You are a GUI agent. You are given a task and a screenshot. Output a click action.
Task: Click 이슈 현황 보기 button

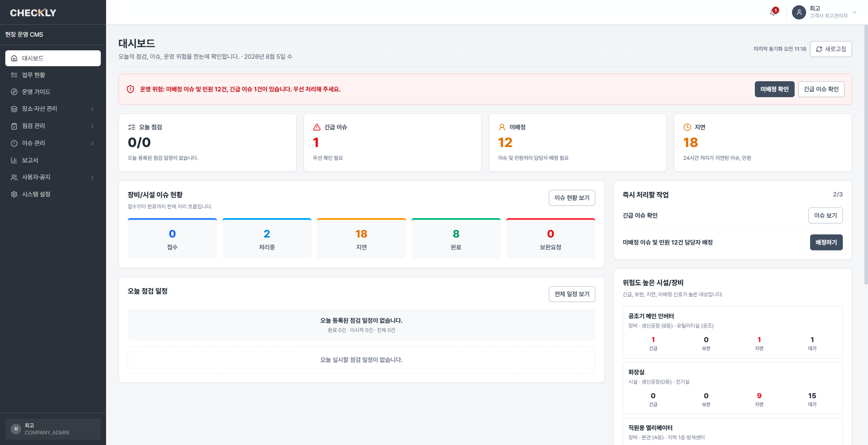pos(572,198)
